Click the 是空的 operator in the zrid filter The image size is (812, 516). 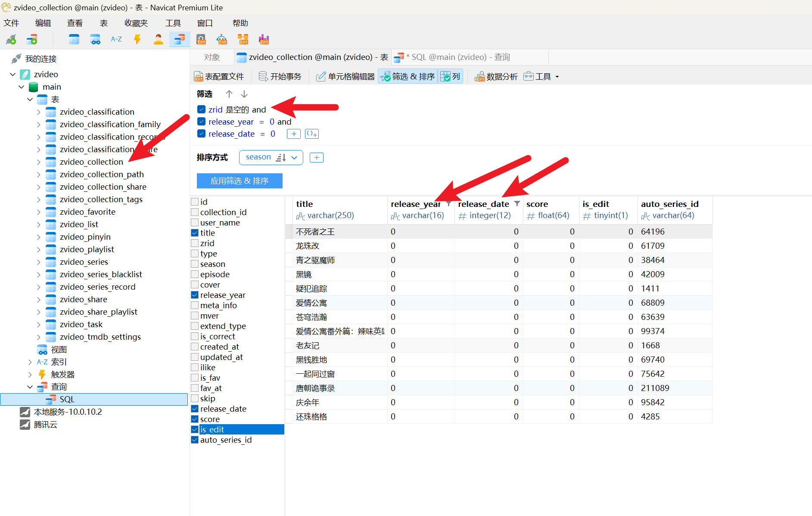tap(237, 109)
